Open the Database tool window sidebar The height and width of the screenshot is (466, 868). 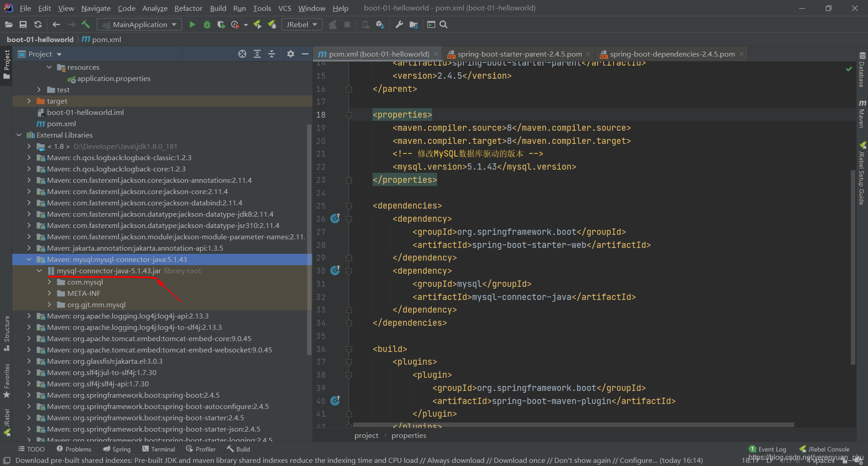[862, 70]
